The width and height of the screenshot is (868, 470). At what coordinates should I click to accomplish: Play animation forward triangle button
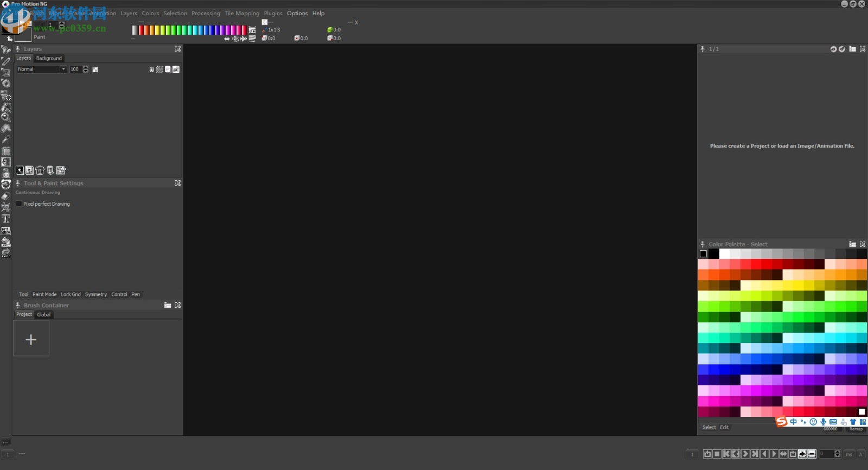tap(774, 454)
